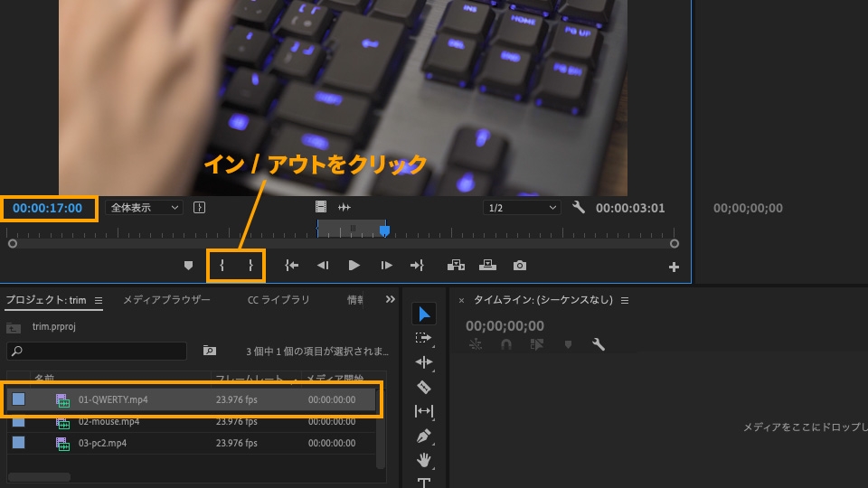868x488 pixels.
Task: Click left handle of zoom scroll bar
Action: (x=12, y=243)
